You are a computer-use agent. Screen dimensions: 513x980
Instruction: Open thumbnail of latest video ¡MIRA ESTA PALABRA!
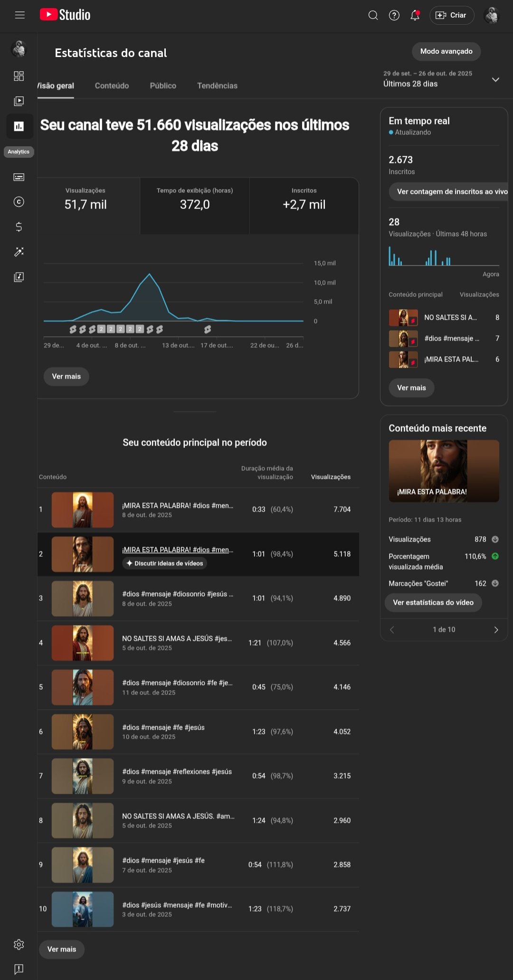(444, 471)
